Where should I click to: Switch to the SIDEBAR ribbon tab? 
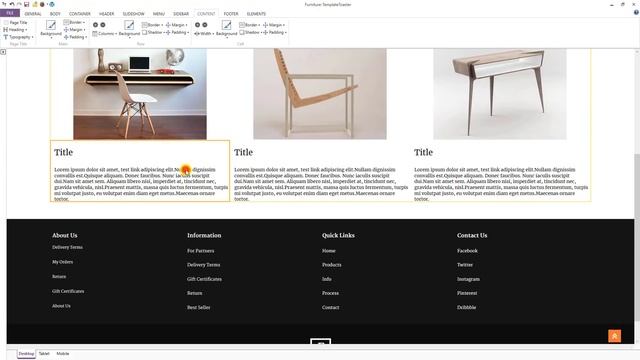pos(181,14)
